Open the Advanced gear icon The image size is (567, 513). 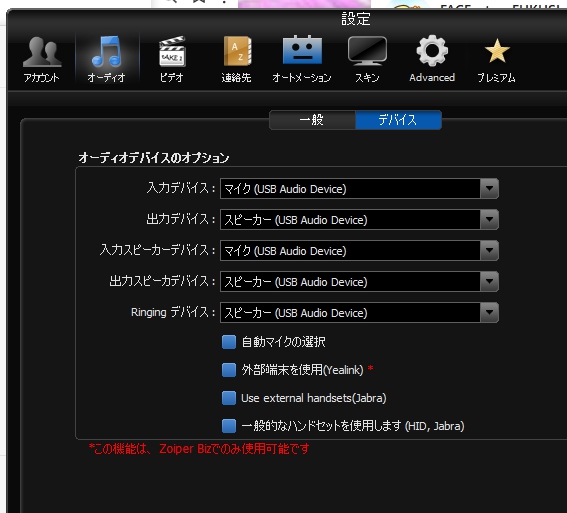[432, 51]
